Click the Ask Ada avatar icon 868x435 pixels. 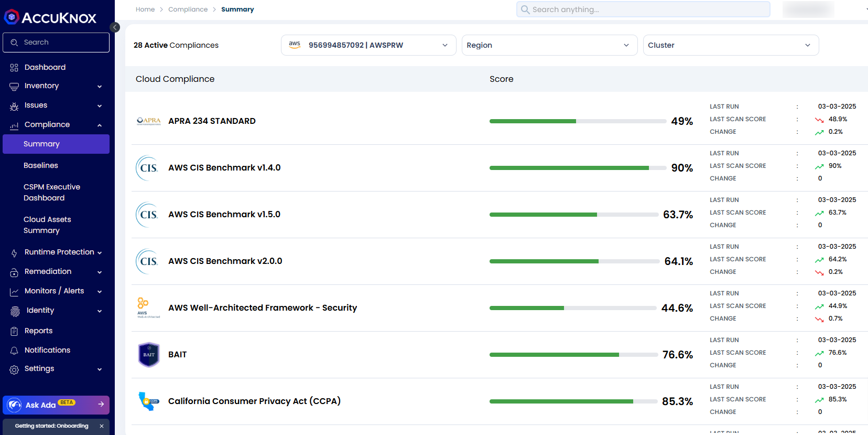point(15,405)
